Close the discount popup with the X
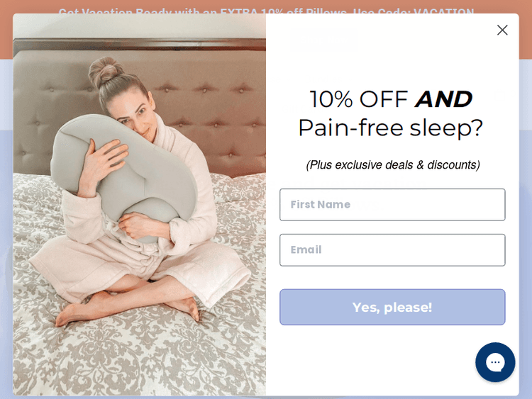 tap(502, 30)
